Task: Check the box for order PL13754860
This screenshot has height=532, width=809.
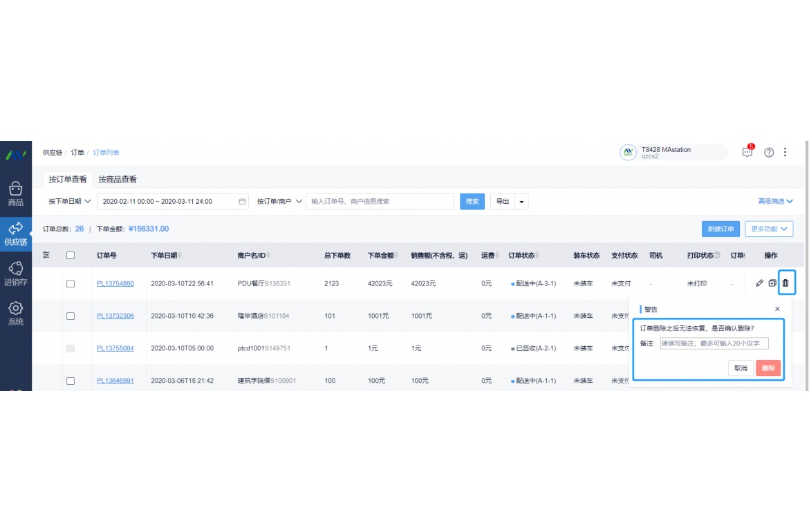Action: 71,284
